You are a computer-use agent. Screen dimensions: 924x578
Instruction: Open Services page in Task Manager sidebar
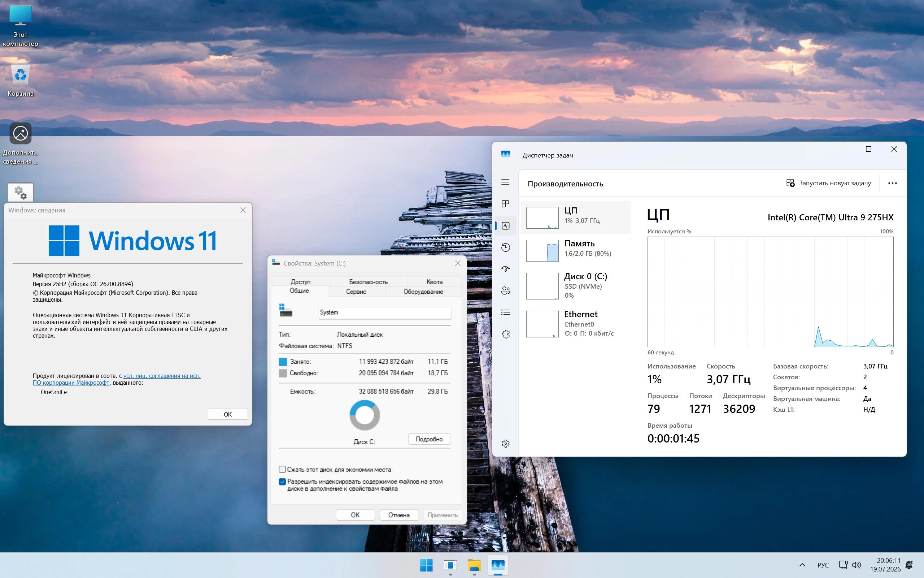click(x=506, y=334)
